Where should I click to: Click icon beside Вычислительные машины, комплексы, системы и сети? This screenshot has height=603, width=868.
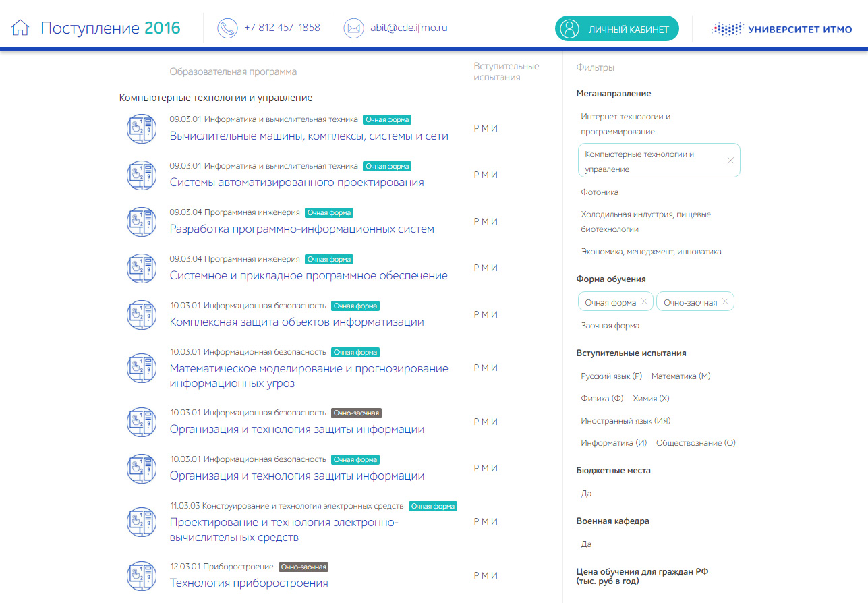141,128
